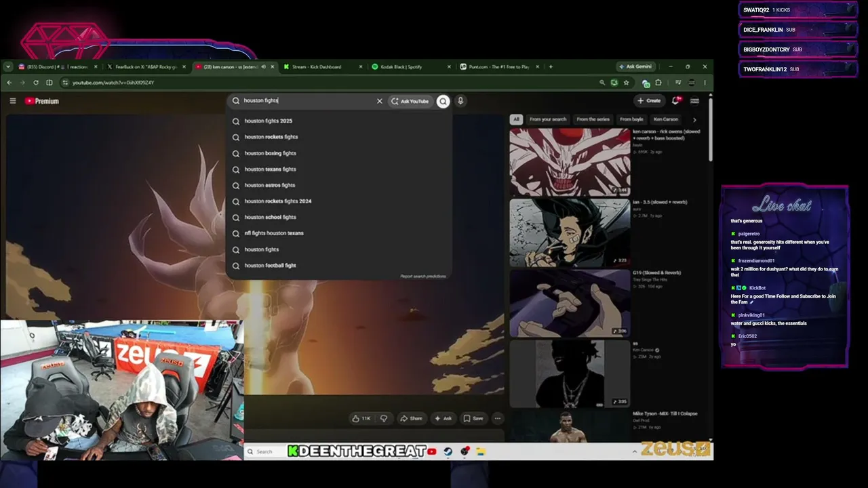The image size is (868, 488).
Task: Like the video with thumbs-up button
Action: pyautogui.click(x=361, y=418)
